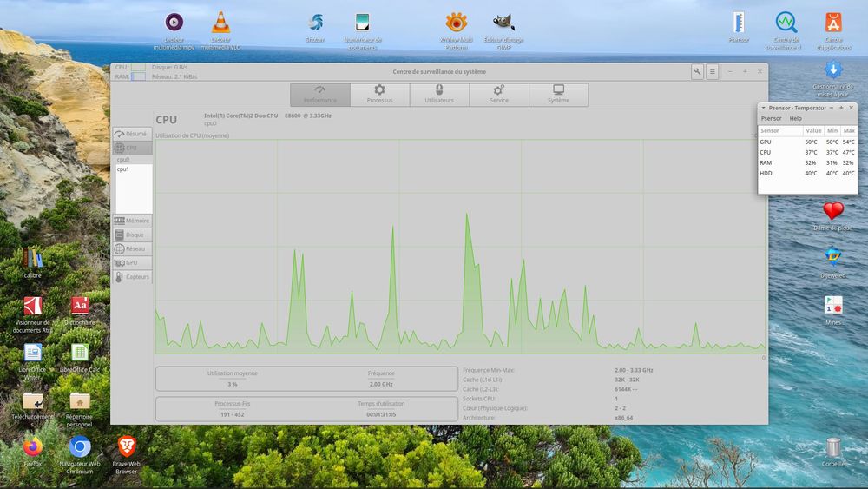Switch to the Processus tab
Image resolution: width=868 pixels, height=489 pixels.
tap(380, 95)
